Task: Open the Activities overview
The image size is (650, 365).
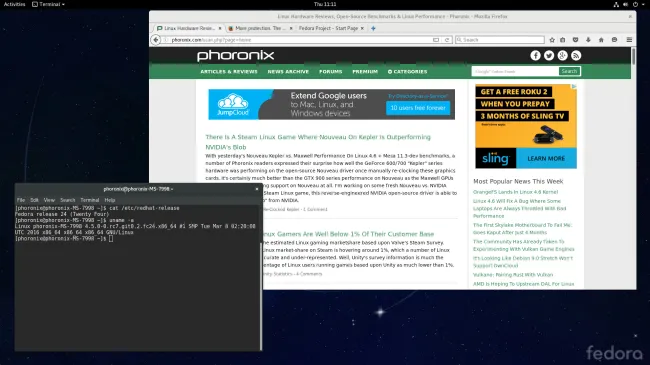Action: point(15,4)
